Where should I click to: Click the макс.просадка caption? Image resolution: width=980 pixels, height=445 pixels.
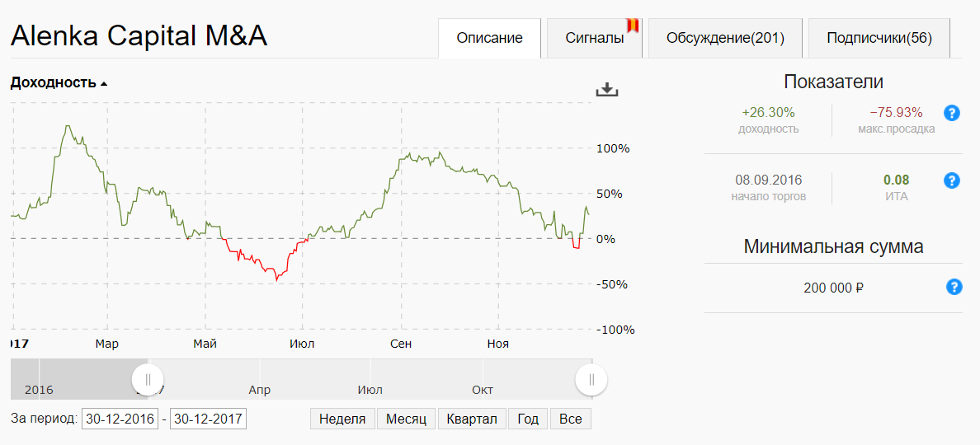896,129
